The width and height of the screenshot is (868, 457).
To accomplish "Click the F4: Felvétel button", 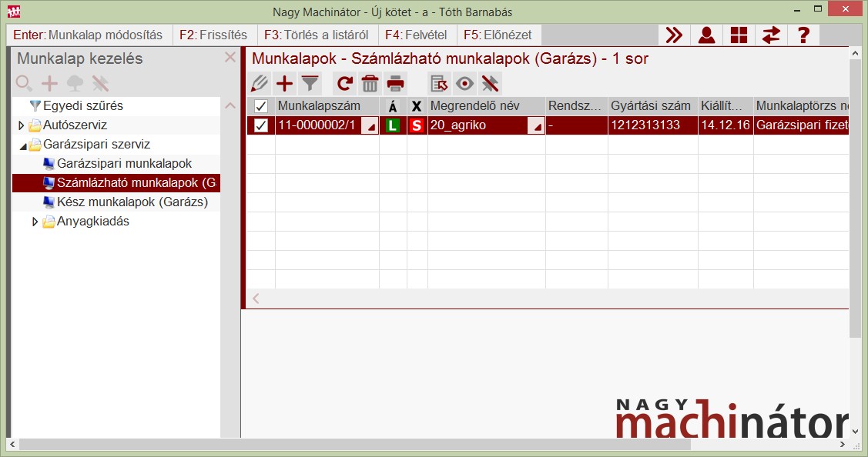I will click(x=416, y=35).
